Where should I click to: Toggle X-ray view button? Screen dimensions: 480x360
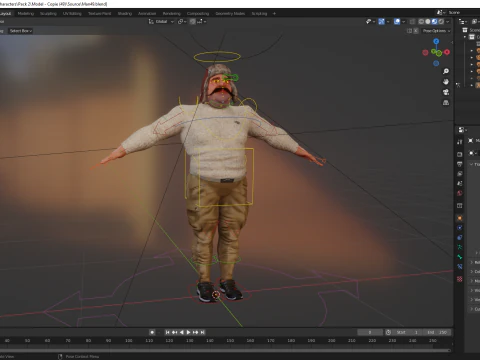[412, 21]
